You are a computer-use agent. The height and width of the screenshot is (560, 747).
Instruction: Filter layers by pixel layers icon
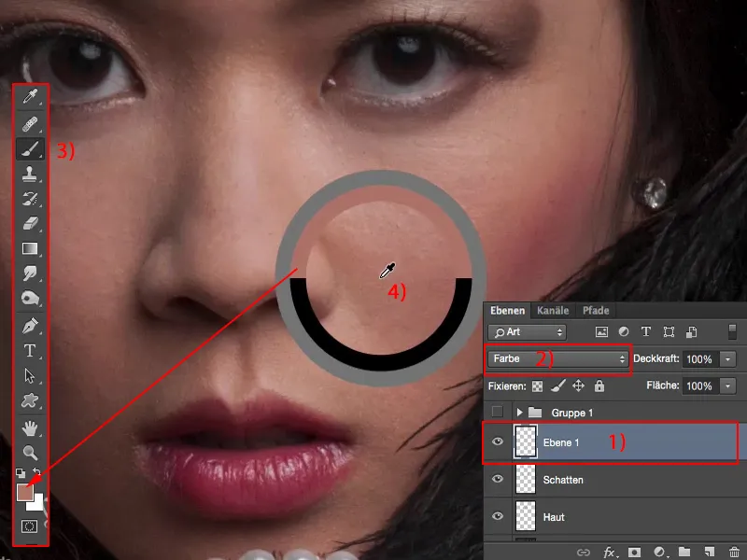601,332
